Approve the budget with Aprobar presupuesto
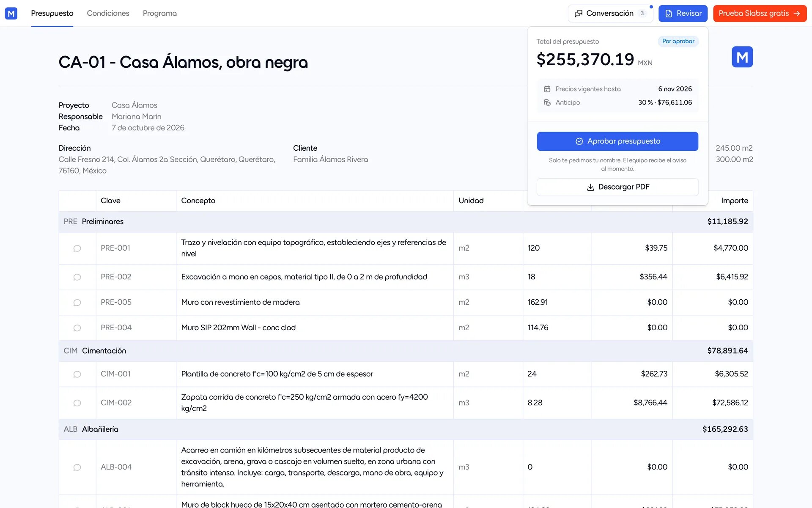Screen dimensions: 812x508 tap(617, 141)
